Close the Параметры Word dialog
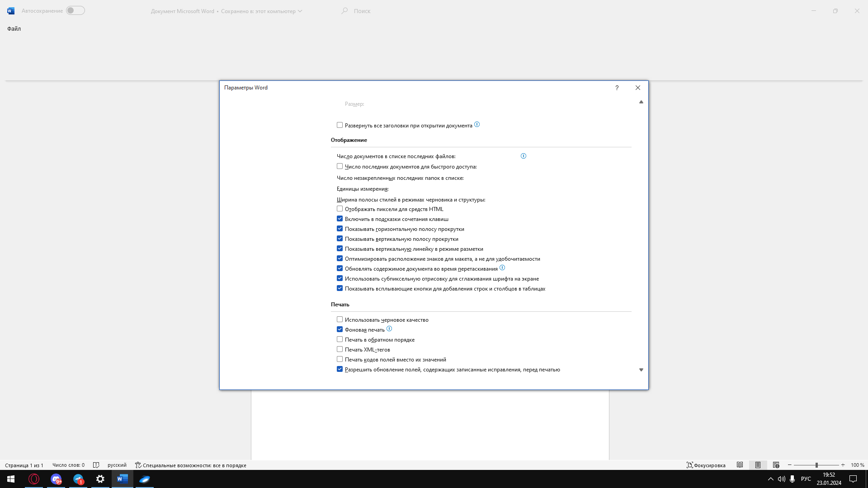Screen dimensions: 868x488 (638, 88)
